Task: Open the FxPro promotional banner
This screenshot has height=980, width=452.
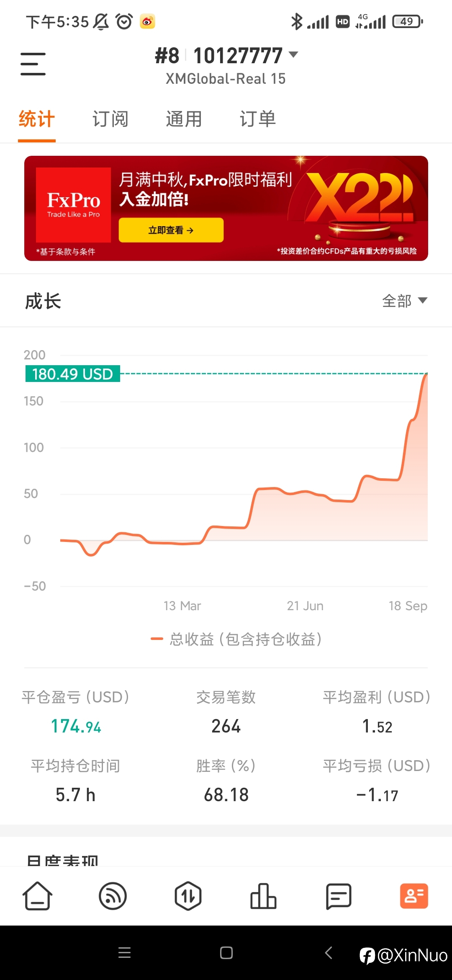Action: point(226,208)
